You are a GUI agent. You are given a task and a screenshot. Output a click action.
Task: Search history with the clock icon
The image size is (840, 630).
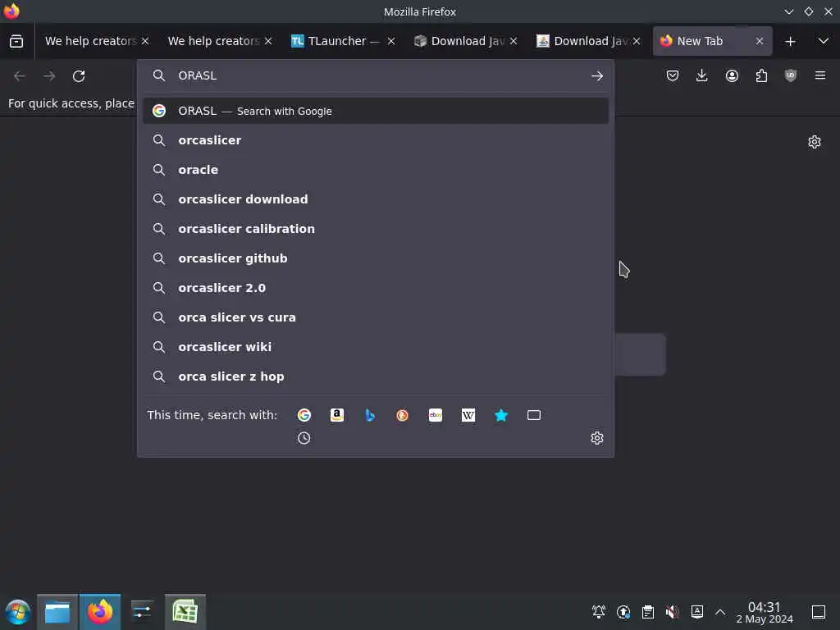[x=304, y=438]
